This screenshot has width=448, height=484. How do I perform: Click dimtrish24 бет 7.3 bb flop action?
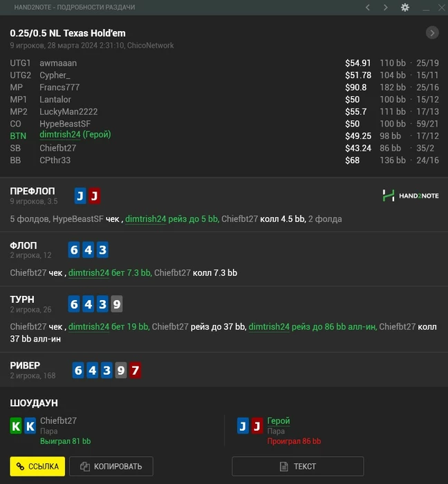pos(110,273)
